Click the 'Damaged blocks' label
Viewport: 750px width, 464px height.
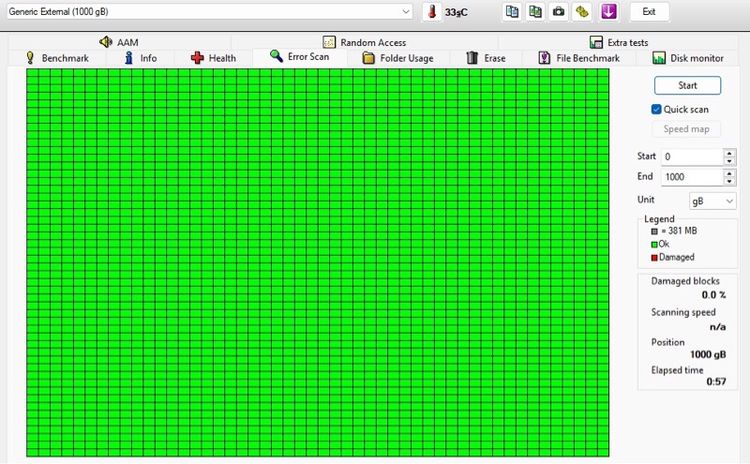(x=685, y=281)
